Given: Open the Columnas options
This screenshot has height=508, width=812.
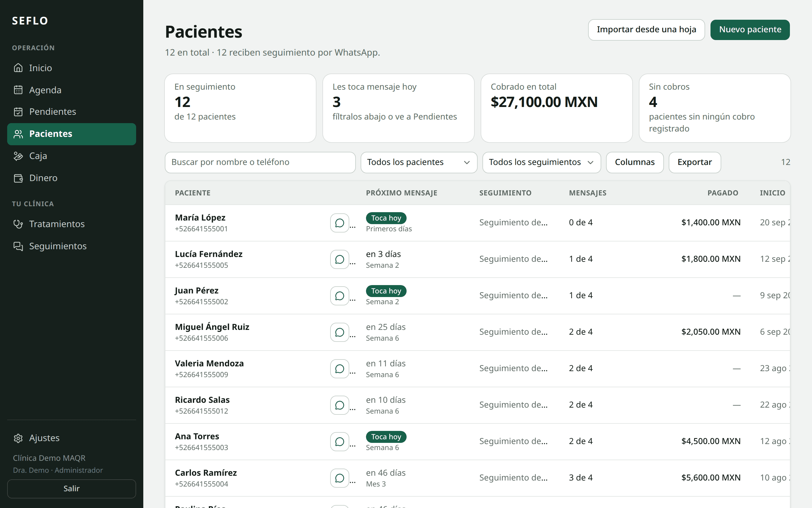Looking at the screenshot, I should click(634, 162).
